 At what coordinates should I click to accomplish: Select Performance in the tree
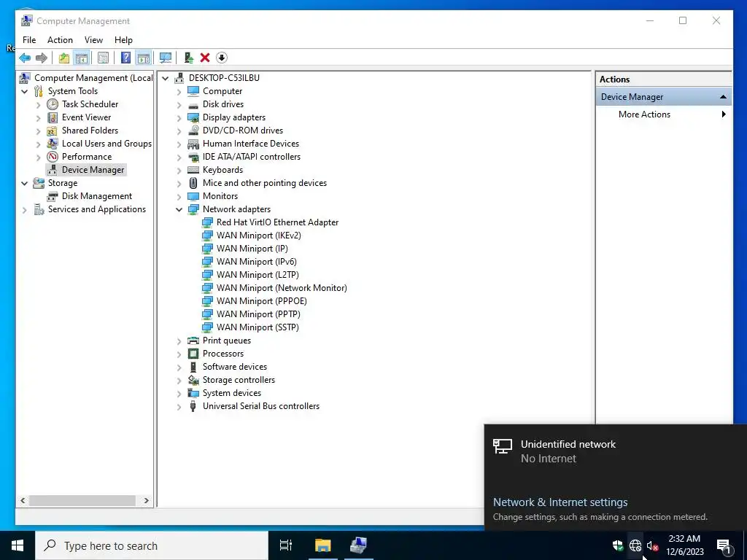click(87, 157)
